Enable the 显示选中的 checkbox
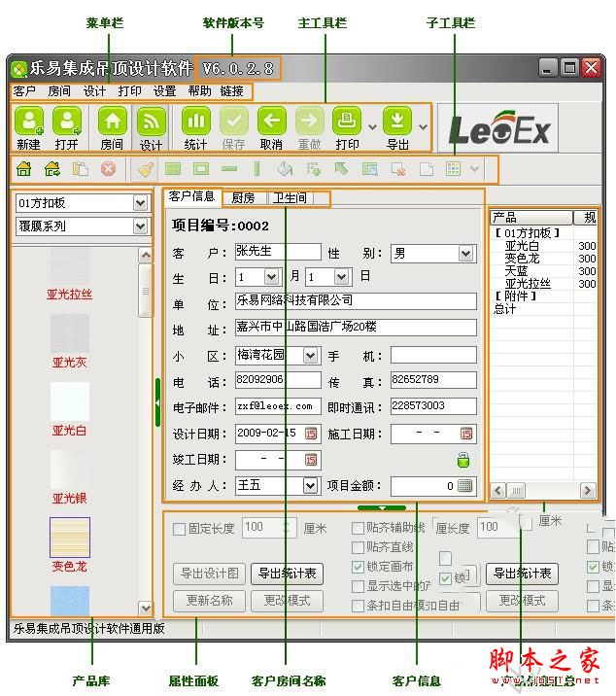Image resolution: width=616 pixels, height=696 pixels. pyautogui.click(x=358, y=586)
